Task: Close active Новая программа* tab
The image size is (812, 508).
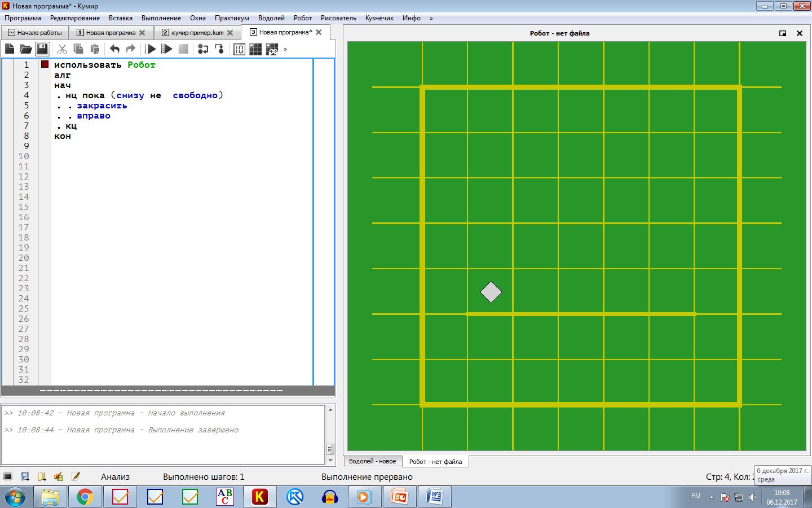Action: [x=319, y=32]
